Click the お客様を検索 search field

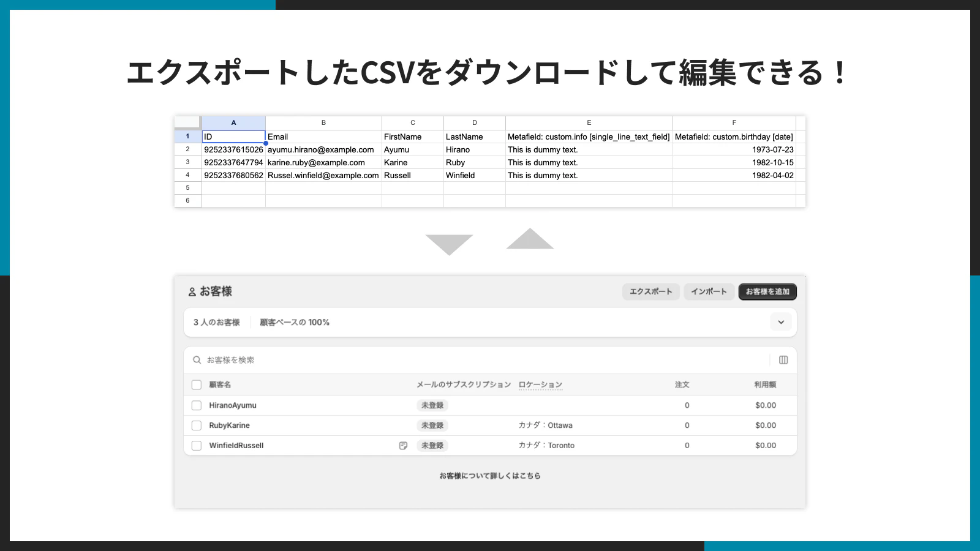(x=478, y=360)
